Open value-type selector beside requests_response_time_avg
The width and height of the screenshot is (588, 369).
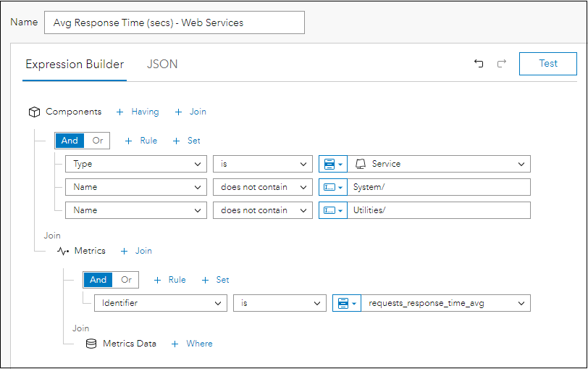(346, 303)
